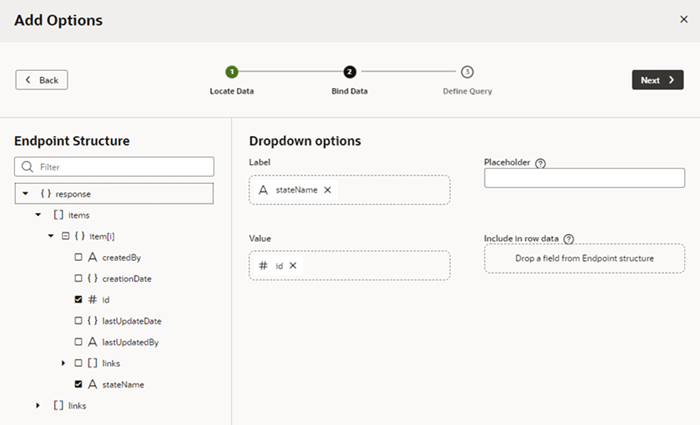The image size is (700, 425).
Task: Click the hash icon in Value chip
Action: 263,266
